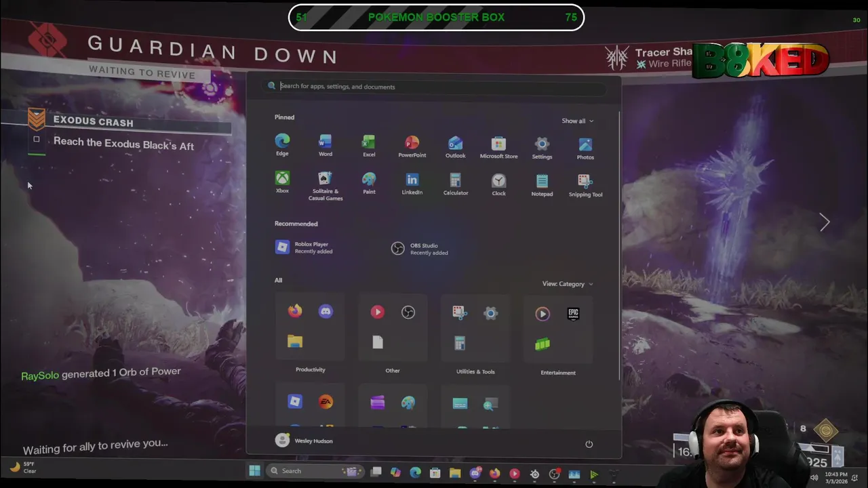Launch Calculator from pinned apps
The height and width of the screenshot is (488, 868).
[x=455, y=183]
